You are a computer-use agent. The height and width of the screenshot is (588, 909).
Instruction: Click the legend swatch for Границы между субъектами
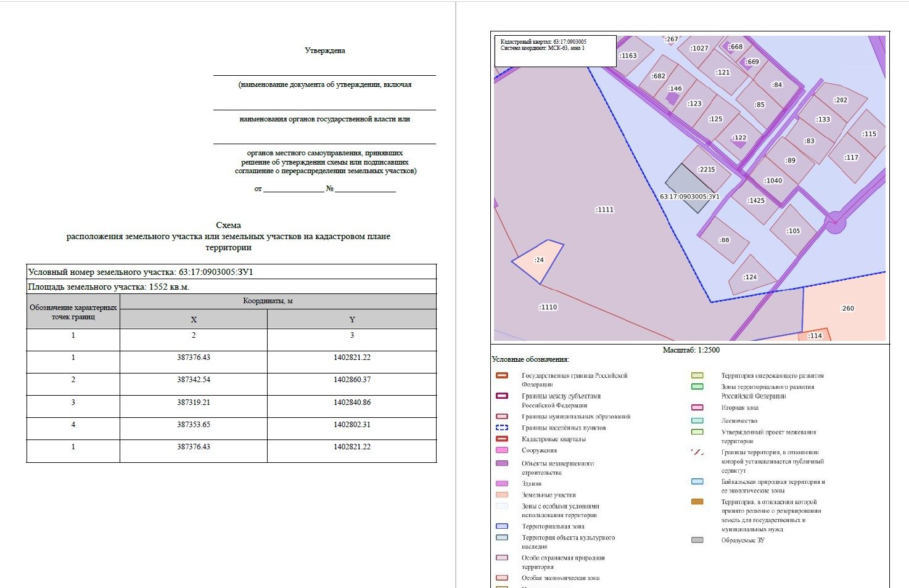tap(502, 396)
